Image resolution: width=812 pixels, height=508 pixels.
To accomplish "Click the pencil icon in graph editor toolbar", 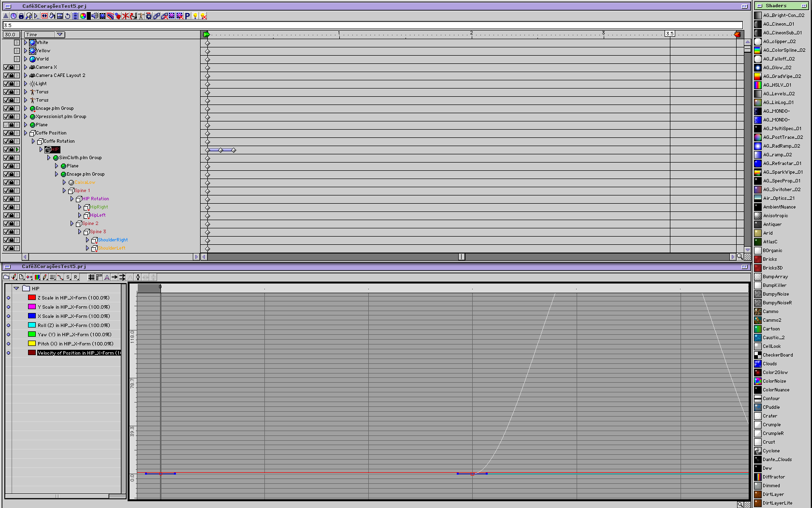I will (x=45, y=277).
